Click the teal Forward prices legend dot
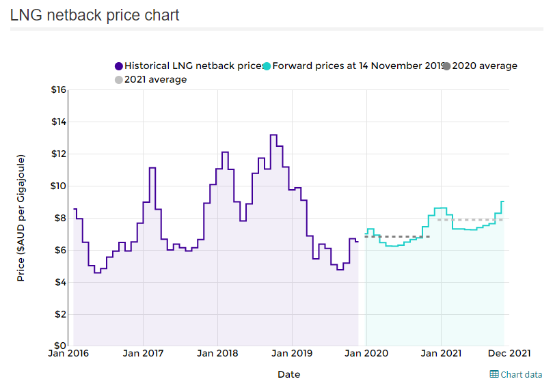The width and height of the screenshot is (553, 392). click(x=267, y=66)
